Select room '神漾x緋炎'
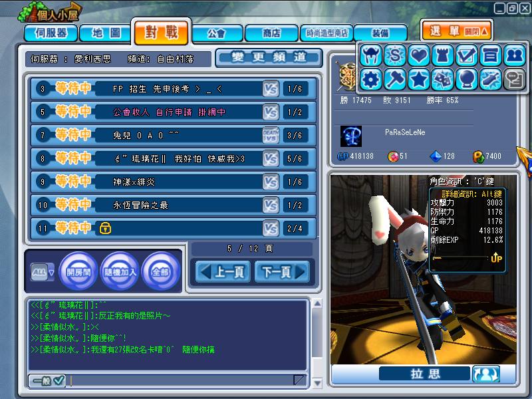The height and width of the screenshot is (399, 532). (x=174, y=182)
